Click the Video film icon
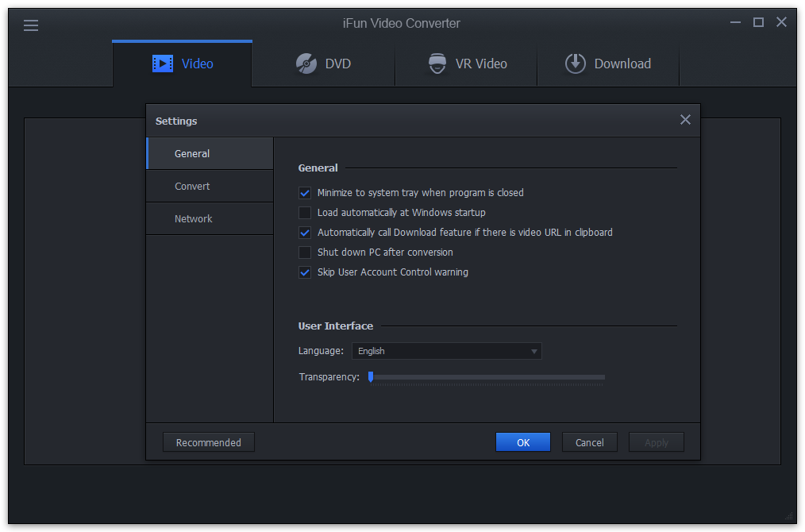 point(163,64)
